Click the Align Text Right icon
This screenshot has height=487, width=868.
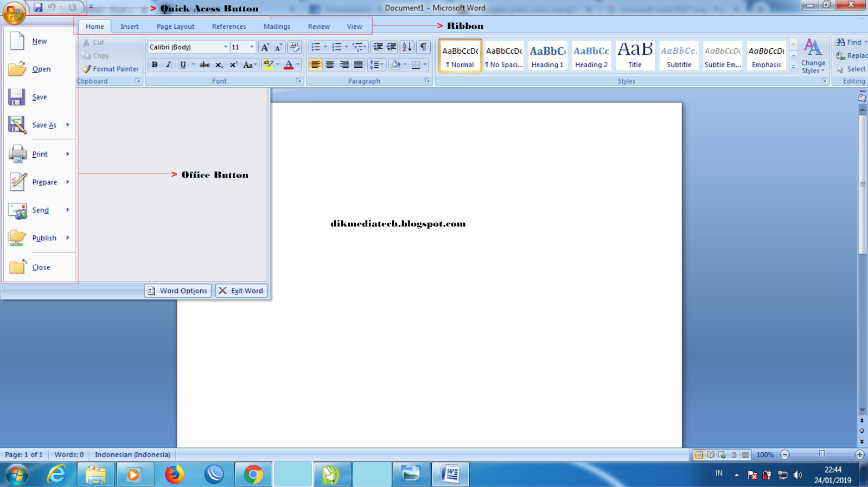point(344,65)
